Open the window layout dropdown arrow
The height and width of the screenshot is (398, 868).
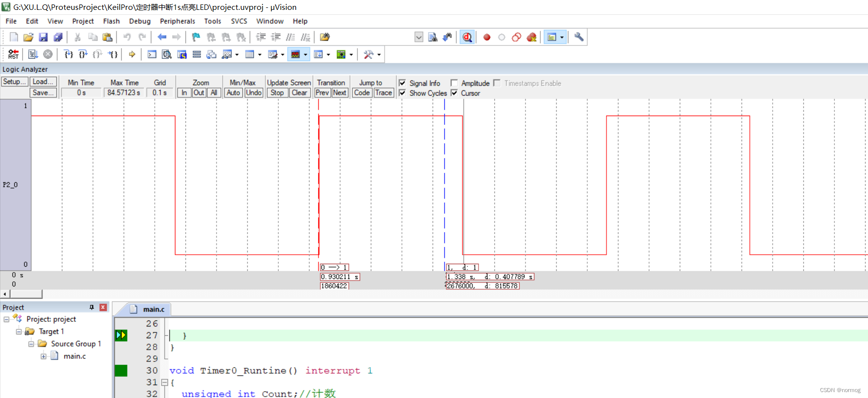click(x=562, y=37)
